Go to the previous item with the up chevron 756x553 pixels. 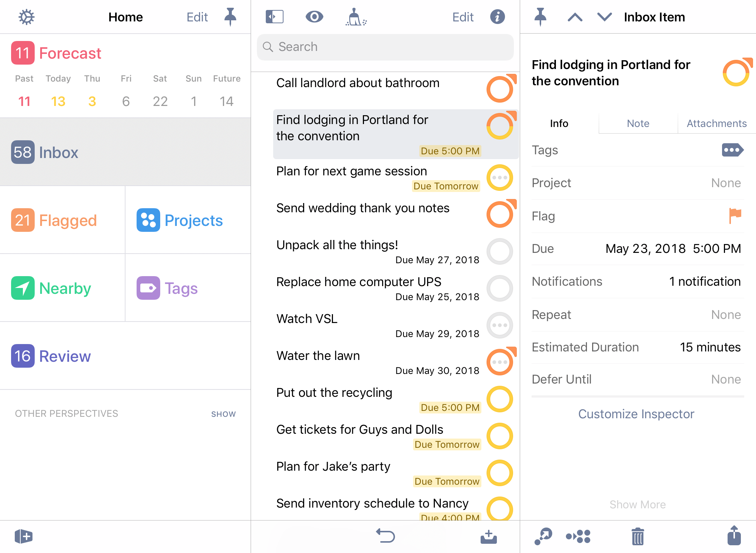tap(575, 17)
